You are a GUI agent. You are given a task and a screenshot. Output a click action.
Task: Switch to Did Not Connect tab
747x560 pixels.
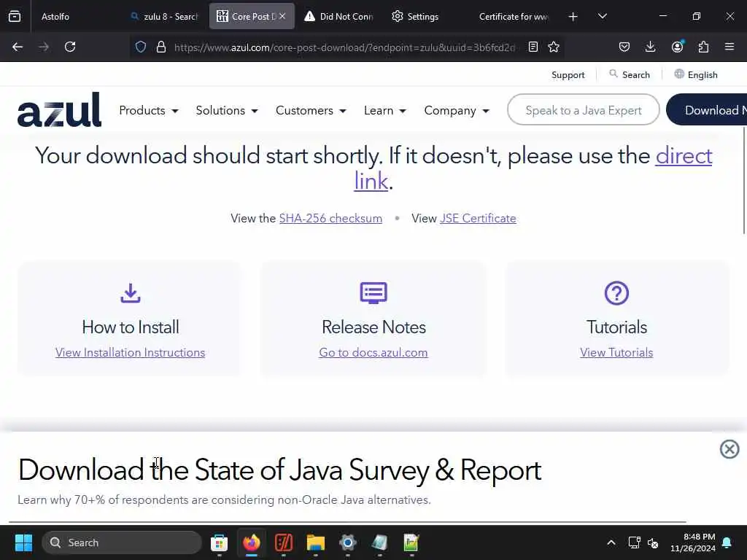click(338, 16)
